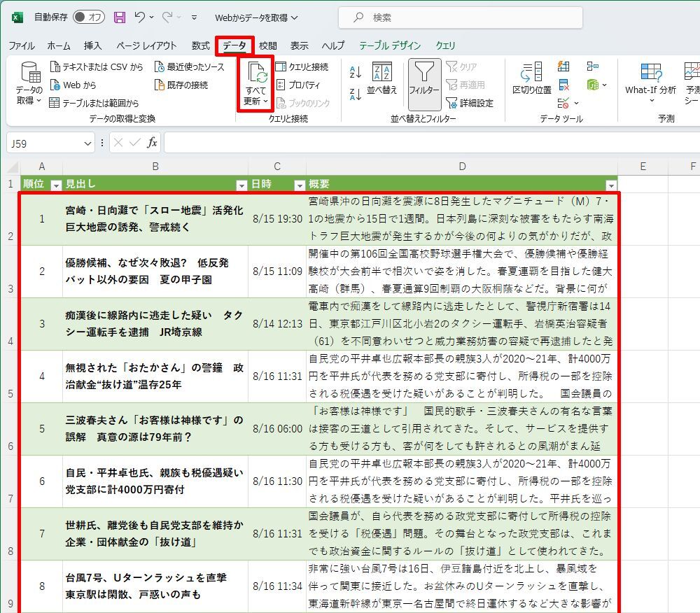This screenshot has height=613, width=700.
Task: Open the テーブル デザイン tab
Action: click(390, 45)
